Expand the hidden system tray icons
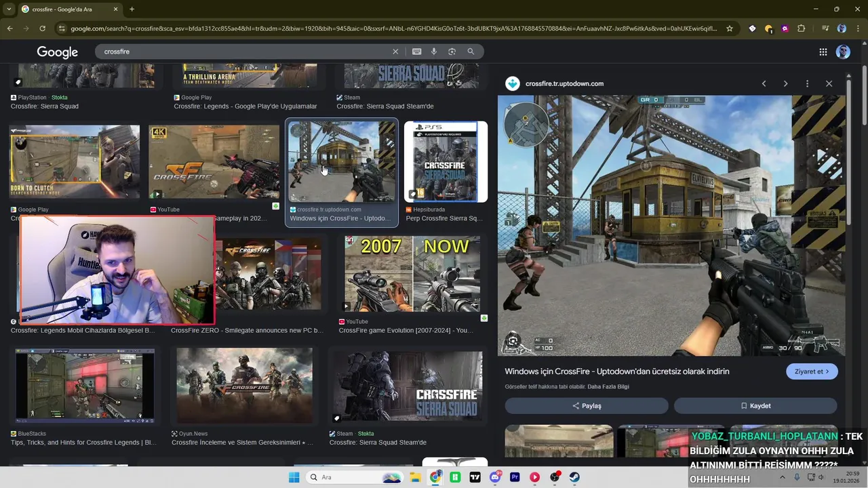 click(x=782, y=477)
